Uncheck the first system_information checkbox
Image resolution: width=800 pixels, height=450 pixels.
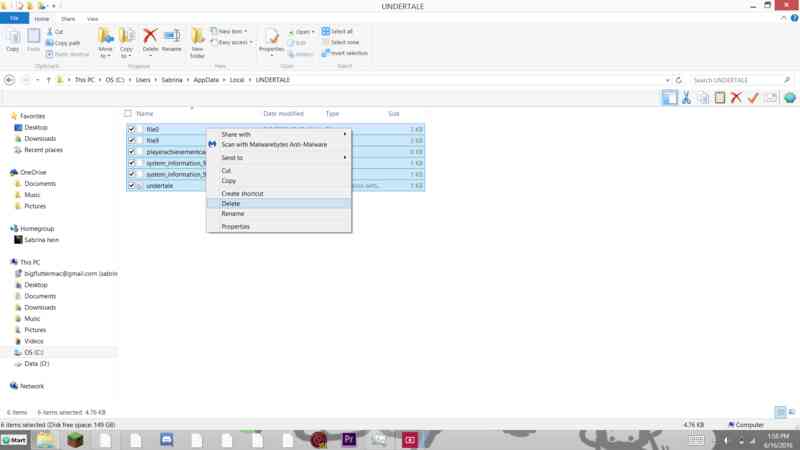coord(132,163)
